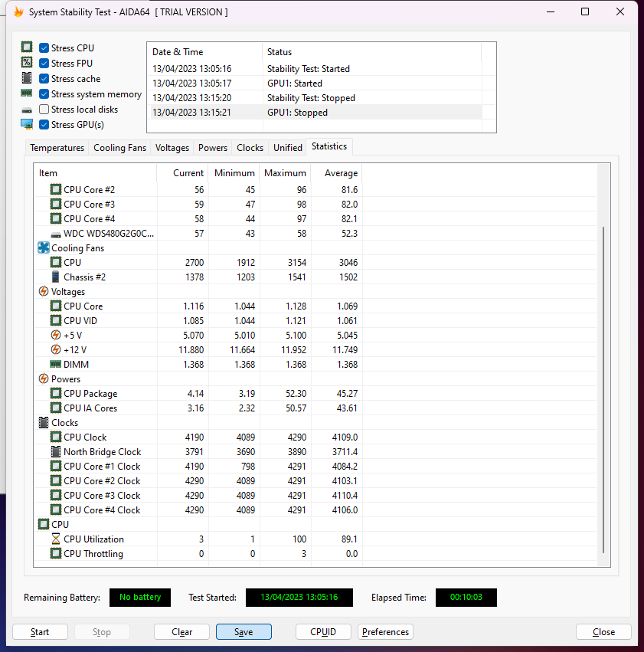
Task: View the Unified tab
Action: [x=287, y=148]
